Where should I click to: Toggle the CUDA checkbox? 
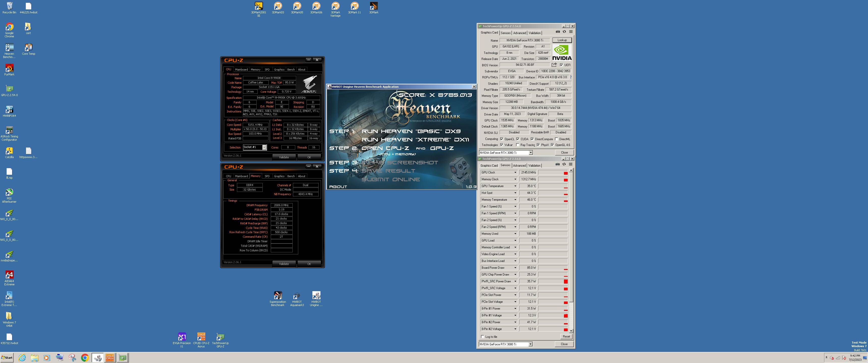click(x=518, y=139)
